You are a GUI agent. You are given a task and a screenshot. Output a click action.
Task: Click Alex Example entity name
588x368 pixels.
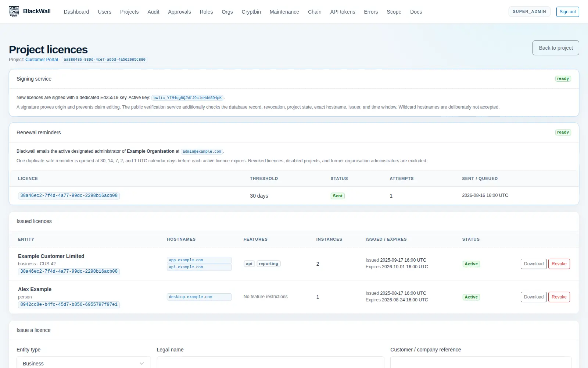tap(35, 289)
